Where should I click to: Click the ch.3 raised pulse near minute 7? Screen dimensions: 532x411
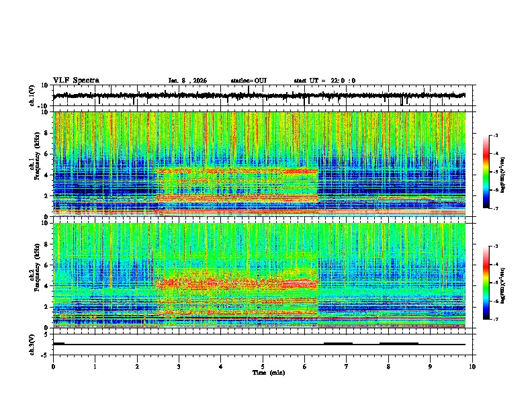pos(338,343)
